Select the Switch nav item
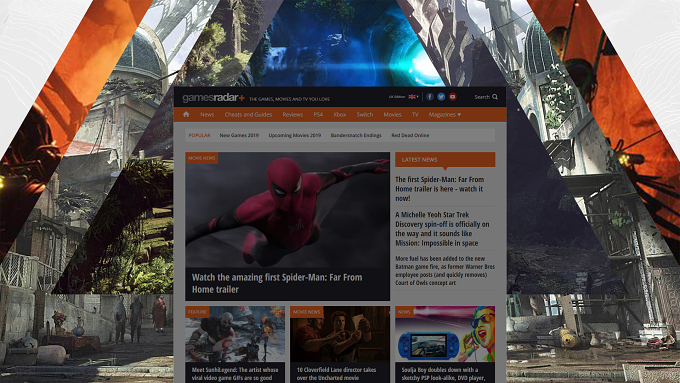The image size is (680, 383). pyautogui.click(x=365, y=115)
